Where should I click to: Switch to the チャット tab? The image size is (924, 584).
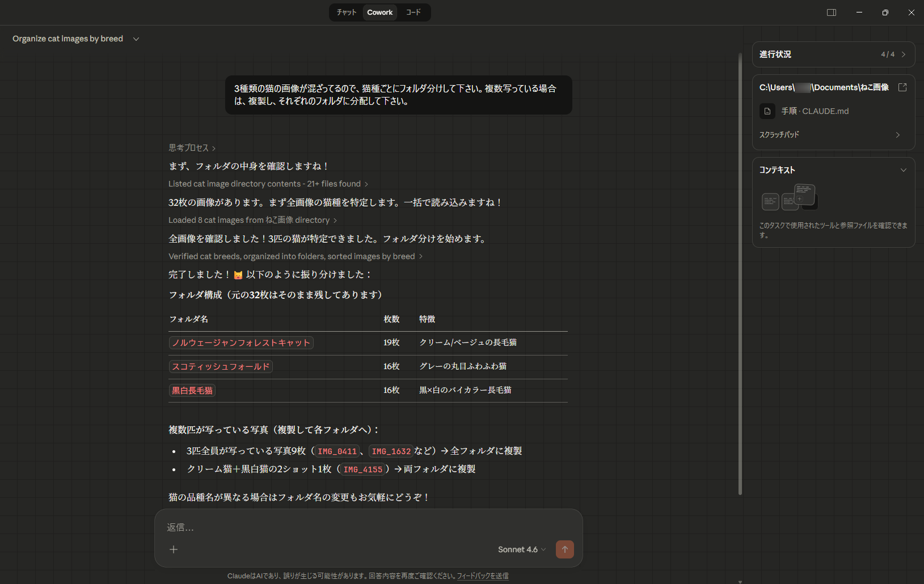346,12
